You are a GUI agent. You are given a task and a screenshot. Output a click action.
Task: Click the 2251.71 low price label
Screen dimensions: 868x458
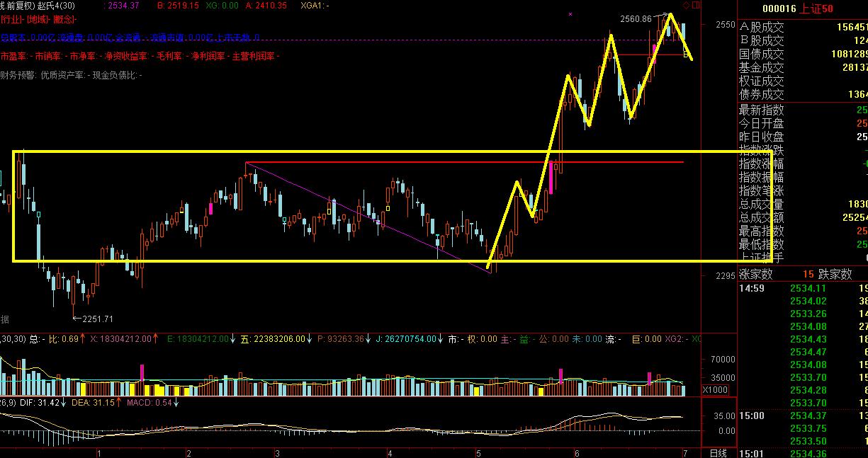97,319
